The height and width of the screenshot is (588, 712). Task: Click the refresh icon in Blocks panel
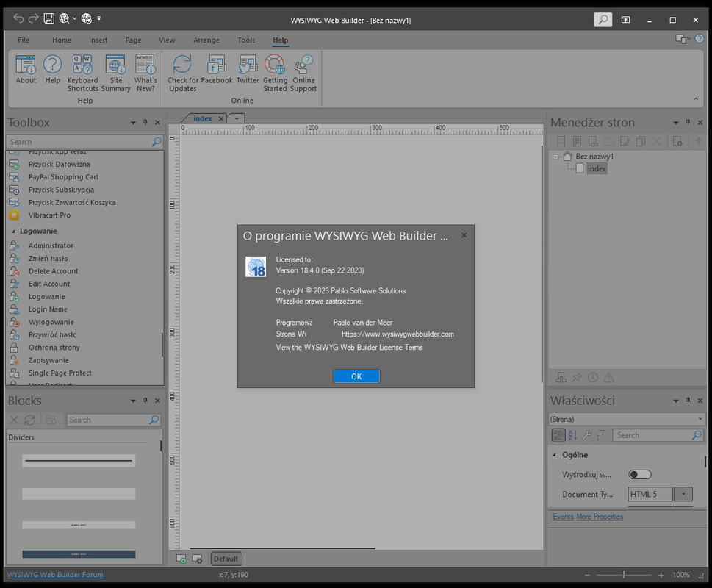tap(30, 420)
